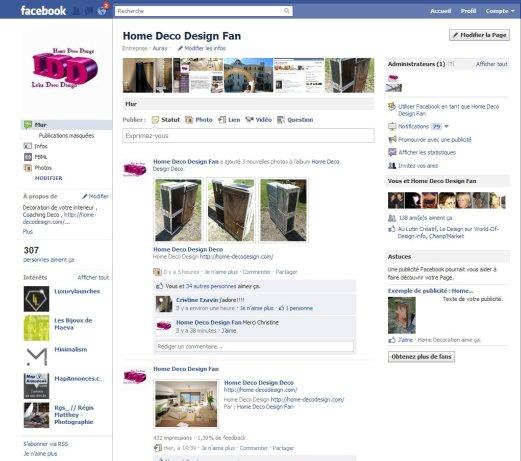Click Promouvoir avec une publicité
521x461 pixels.
coord(435,139)
